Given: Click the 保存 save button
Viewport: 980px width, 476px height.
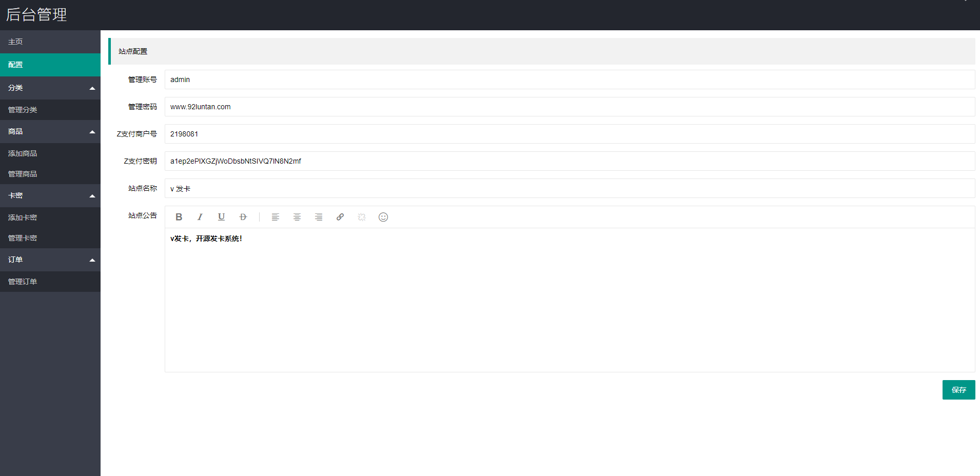Looking at the screenshot, I should point(958,390).
